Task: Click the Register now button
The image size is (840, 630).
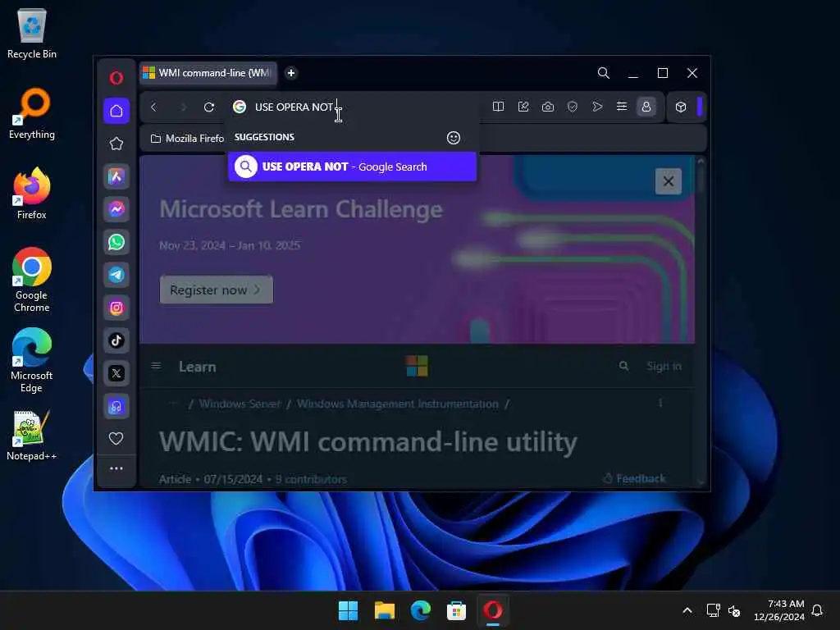Action: click(217, 290)
